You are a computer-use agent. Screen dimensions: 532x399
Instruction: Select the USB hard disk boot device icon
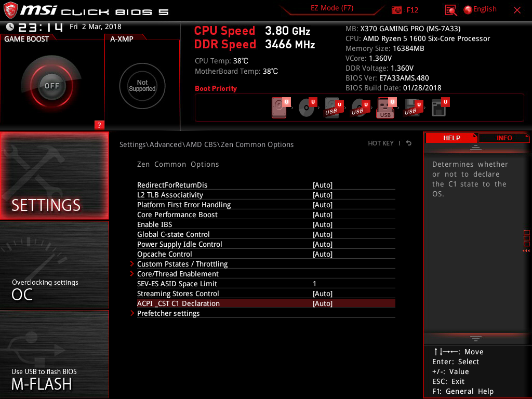(x=334, y=108)
